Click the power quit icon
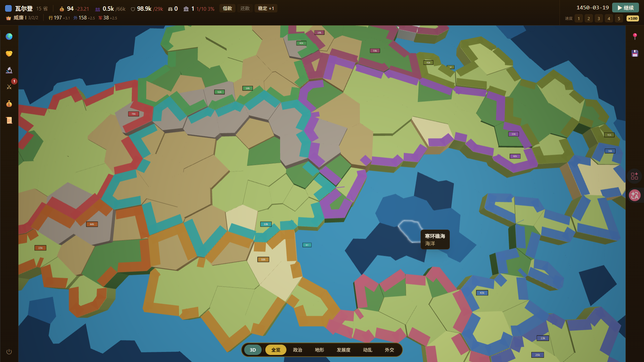This screenshot has height=362, width=644. [x=9, y=352]
